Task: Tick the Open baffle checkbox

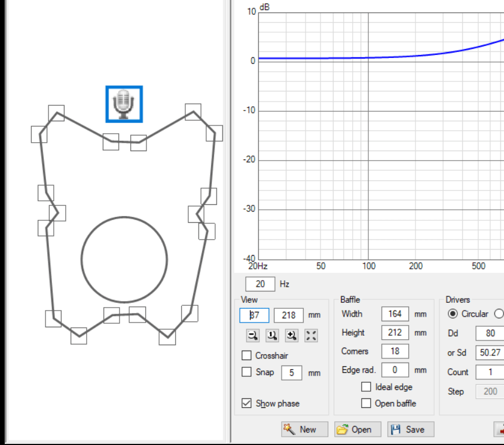Action: [366, 403]
